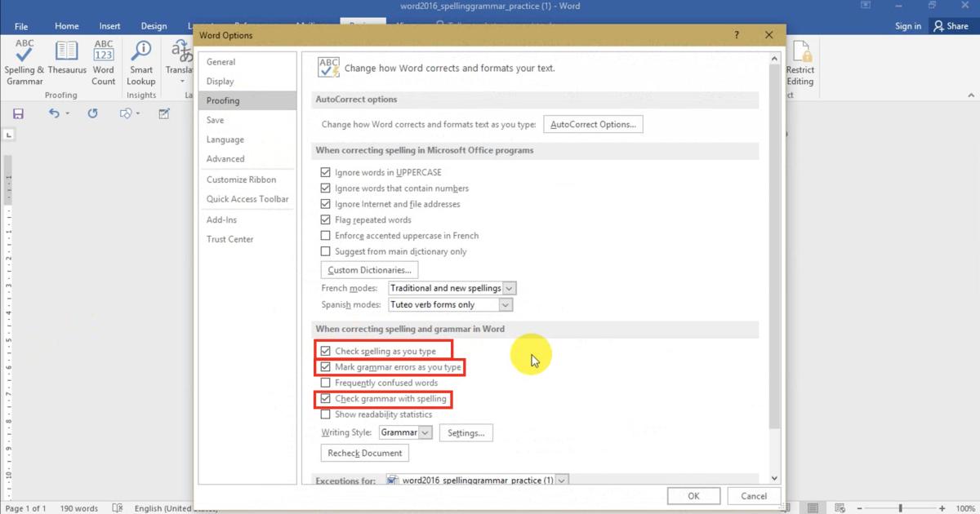Open the Thesaurus tool

tap(67, 57)
